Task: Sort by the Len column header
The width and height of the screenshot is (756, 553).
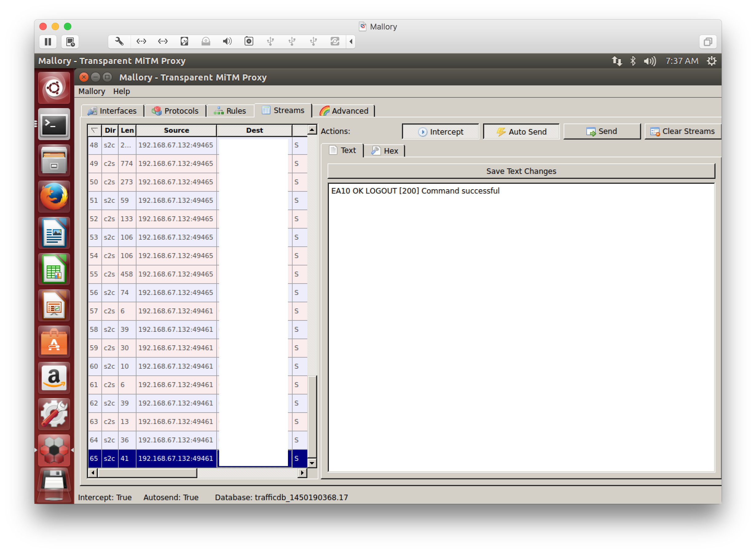Action: [x=127, y=130]
